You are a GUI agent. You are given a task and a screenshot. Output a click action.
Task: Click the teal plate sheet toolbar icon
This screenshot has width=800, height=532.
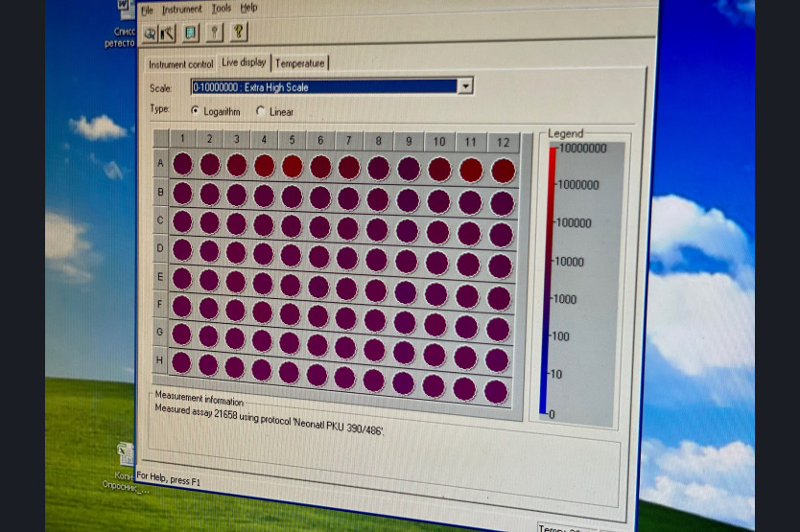click(190, 34)
